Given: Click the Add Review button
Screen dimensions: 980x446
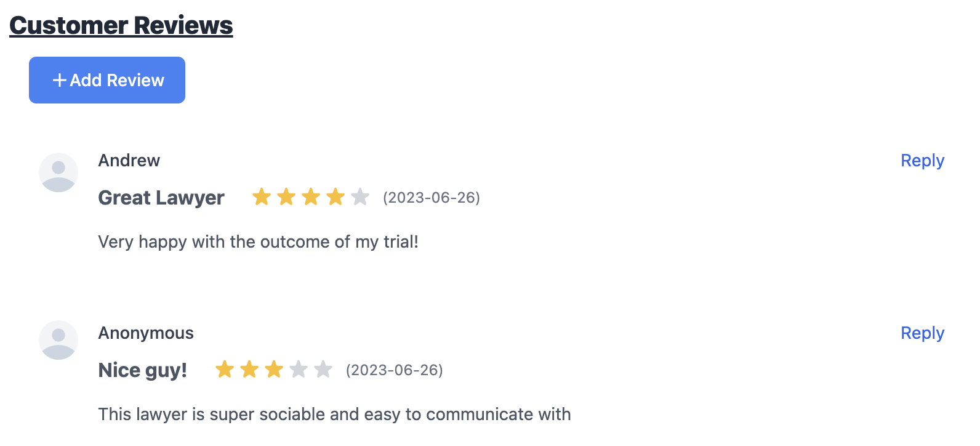Looking at the screenshot, I should (x=107, y=80).
